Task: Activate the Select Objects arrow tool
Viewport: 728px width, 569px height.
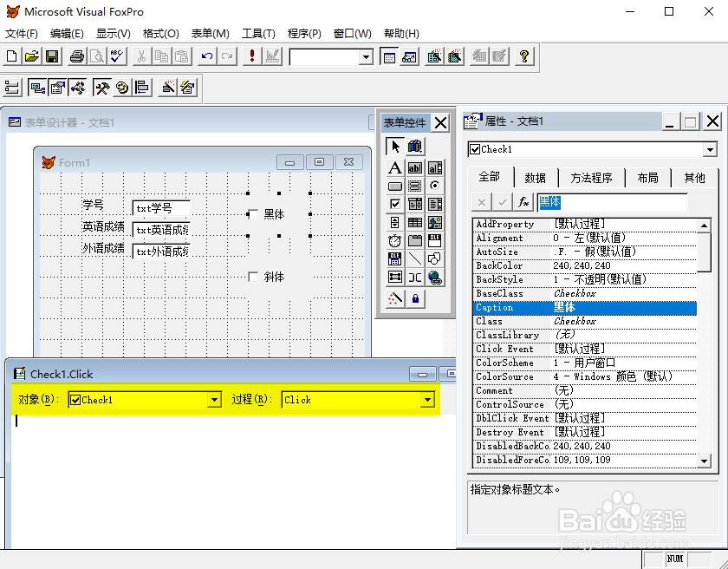Action: tap(395, 147)
